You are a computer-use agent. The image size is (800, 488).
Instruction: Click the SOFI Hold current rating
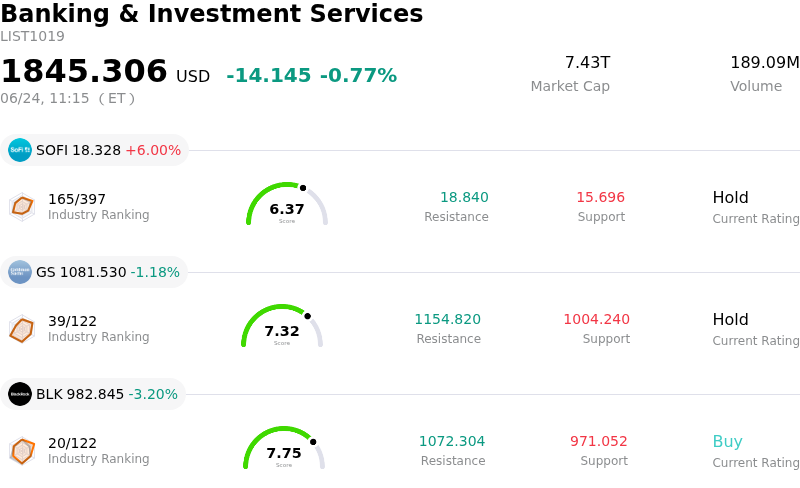(731, 197)
